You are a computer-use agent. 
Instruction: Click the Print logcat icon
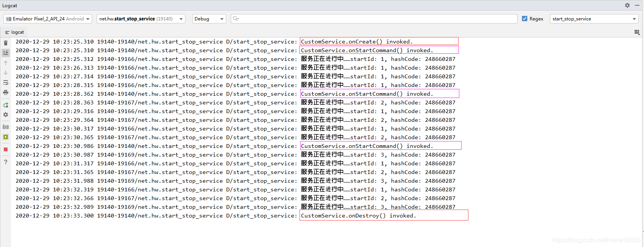tap(6, 92)
